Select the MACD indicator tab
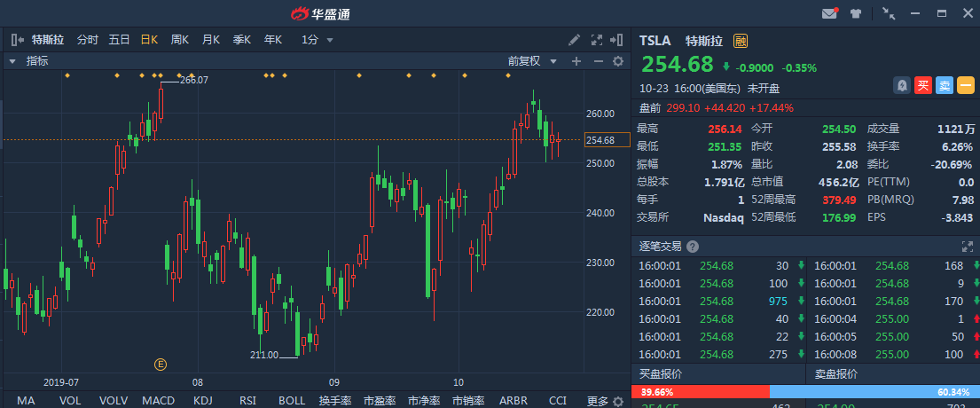Image resolution: width=980 pixels, height=408 pixels. 158,401
